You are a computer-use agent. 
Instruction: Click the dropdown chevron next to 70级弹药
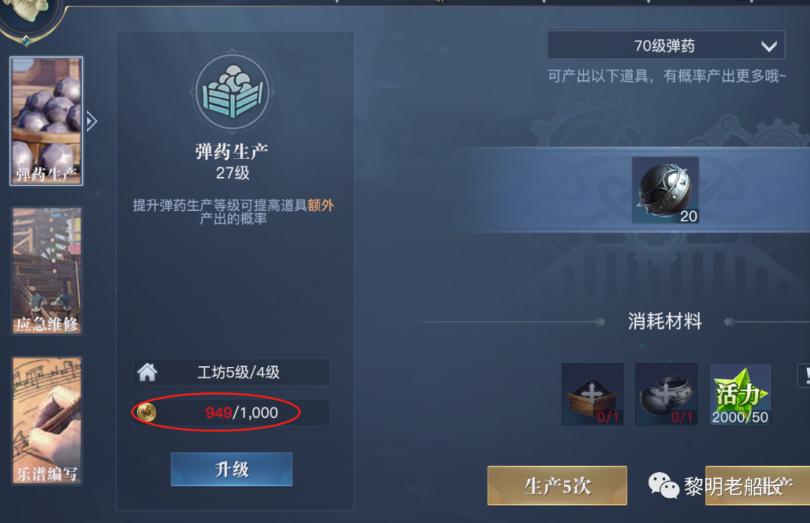pos(769,47)
